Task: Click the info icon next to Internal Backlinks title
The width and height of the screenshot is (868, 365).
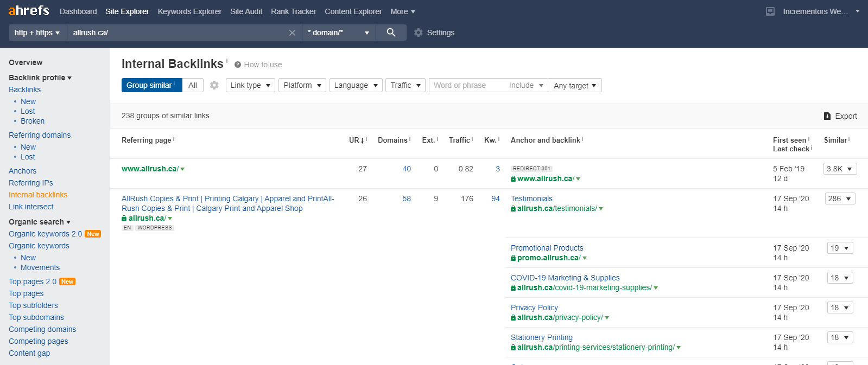Action: coord(227,61)
